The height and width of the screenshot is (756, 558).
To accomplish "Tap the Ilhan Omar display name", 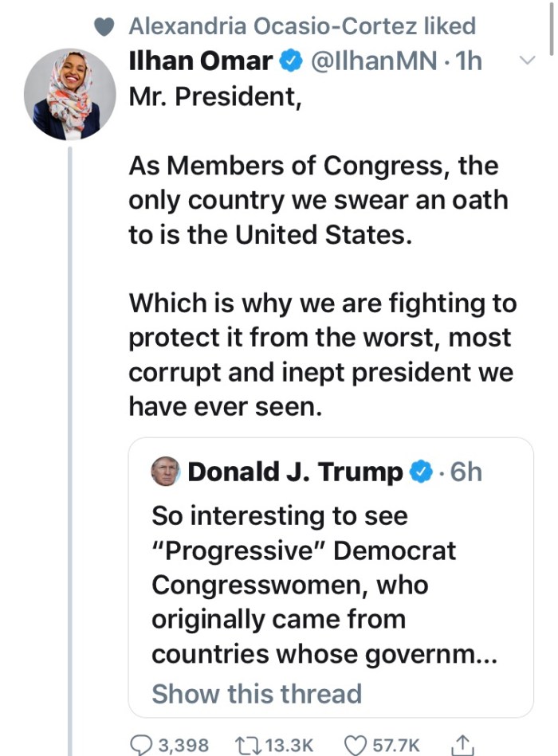I will click(202, 61).
